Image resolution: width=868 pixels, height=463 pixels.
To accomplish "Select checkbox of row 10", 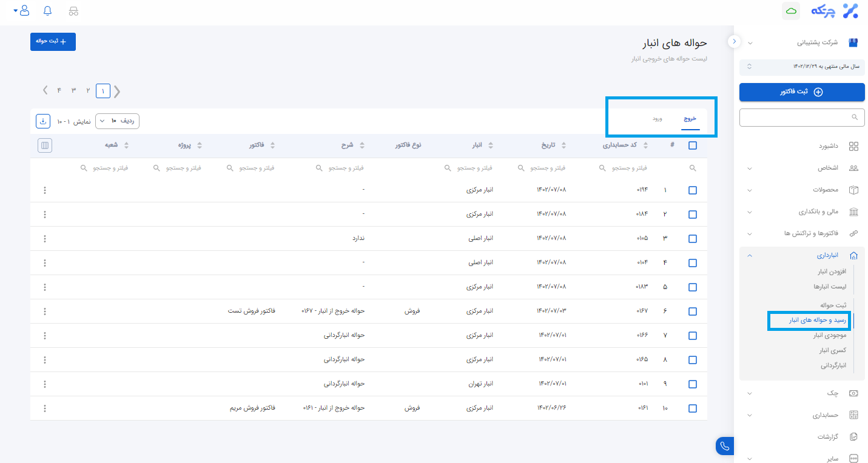I will pyautogui.click(x=693, y=408).
